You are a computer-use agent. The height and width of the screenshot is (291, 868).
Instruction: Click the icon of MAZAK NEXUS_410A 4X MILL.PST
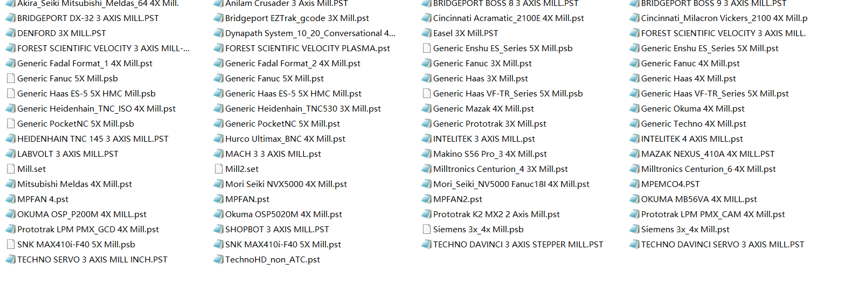pos(634,154)
